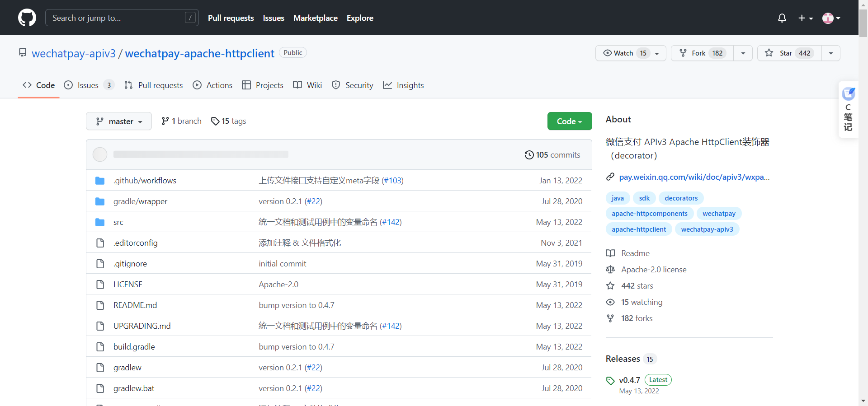Switch to the Insights tab
The width and height of the screenshot is (868, 406).
[x=403, y=85]
